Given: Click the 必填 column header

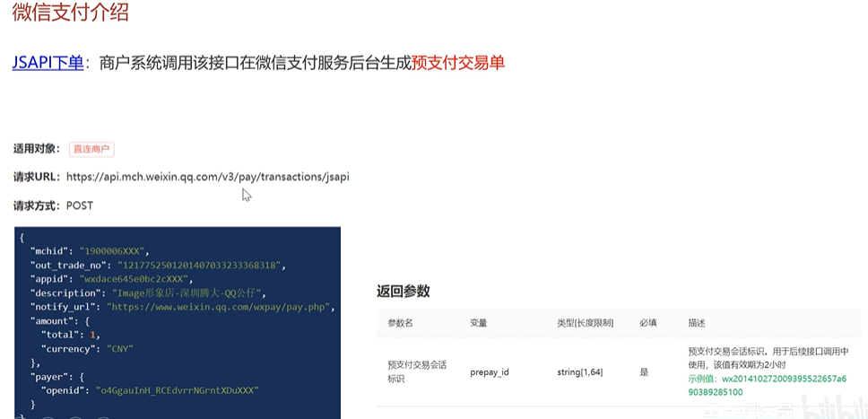Looking at the screenshot, I should click(647, 323).
